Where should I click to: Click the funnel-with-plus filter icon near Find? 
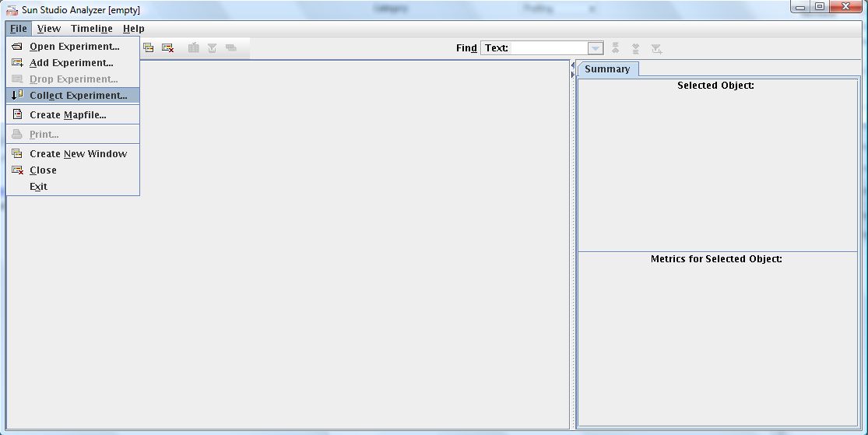tap(656, 49)
